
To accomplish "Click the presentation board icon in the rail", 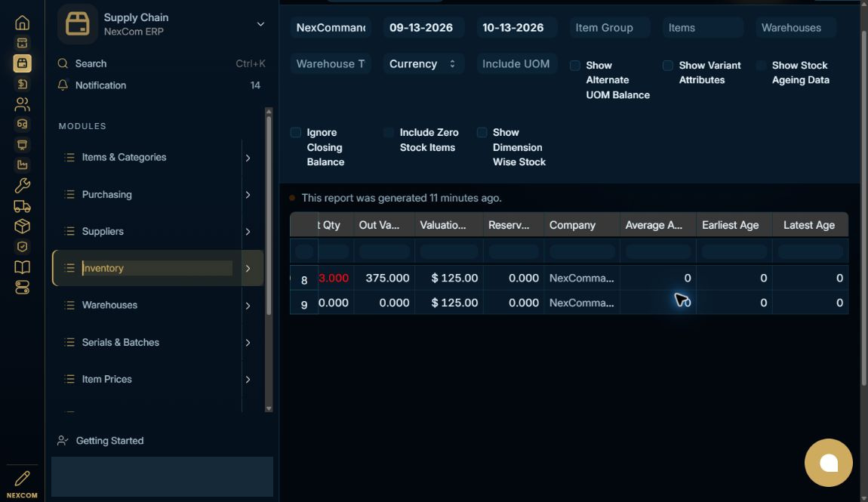I will [22, 144].
